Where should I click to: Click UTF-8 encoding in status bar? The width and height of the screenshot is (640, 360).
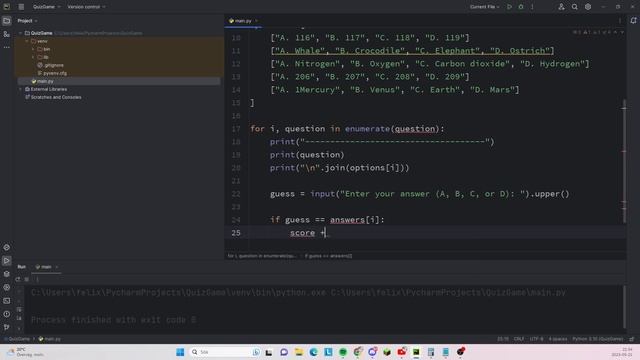(x=536, y=339)
